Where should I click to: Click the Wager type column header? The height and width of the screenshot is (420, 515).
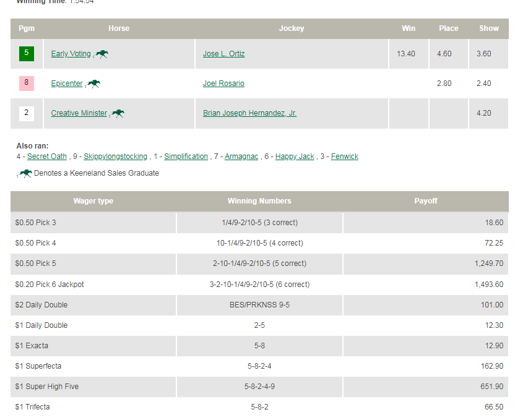[x=93, y=201]
